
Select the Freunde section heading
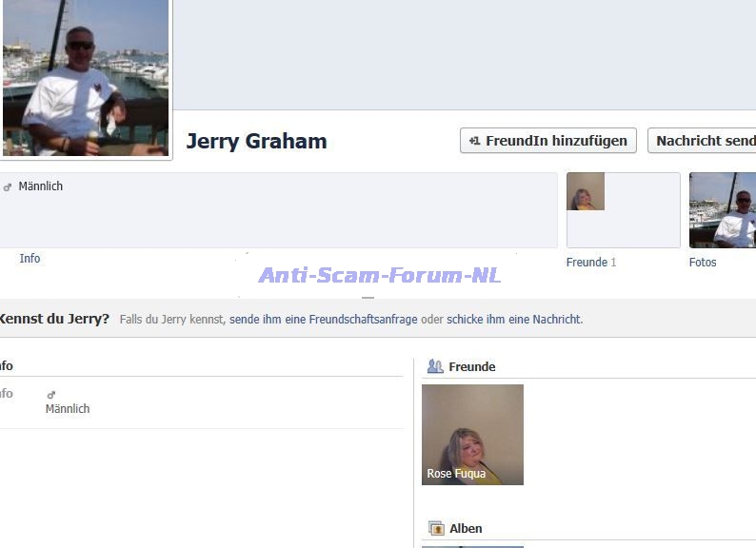click(x=472, y=367)
